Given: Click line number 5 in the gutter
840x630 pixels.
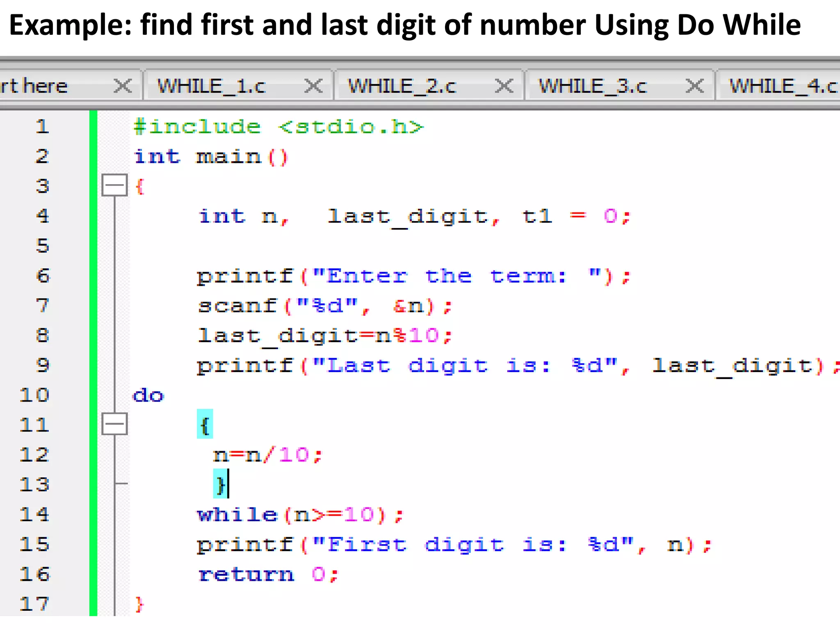Looking at the screenshot, I should point(42,246).
